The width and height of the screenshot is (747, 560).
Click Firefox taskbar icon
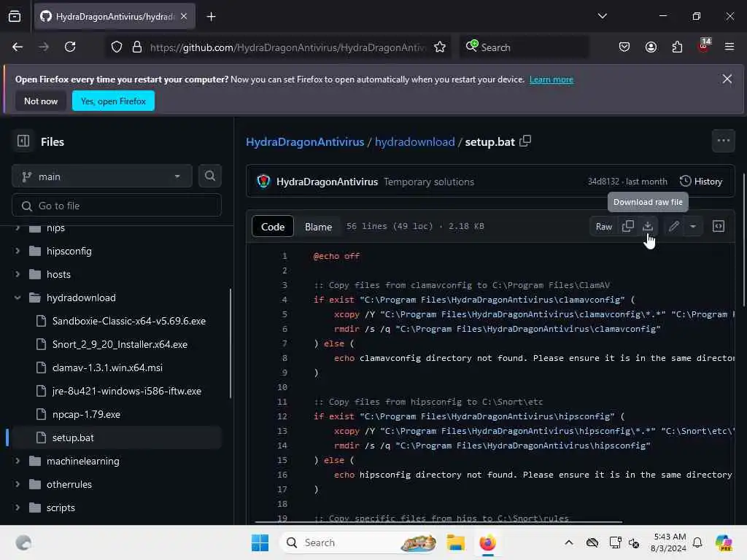click(x=487, y=542)
